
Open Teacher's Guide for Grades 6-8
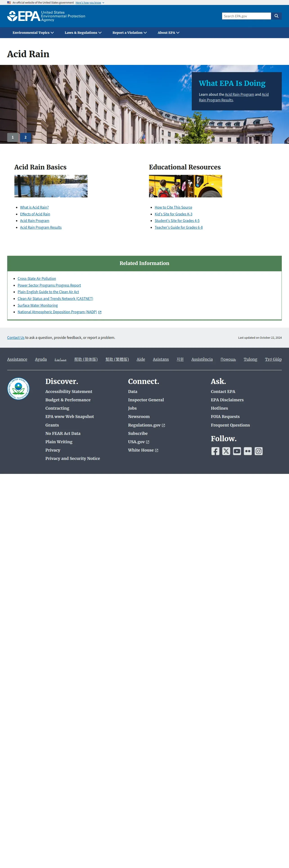[x=179, y=227]
